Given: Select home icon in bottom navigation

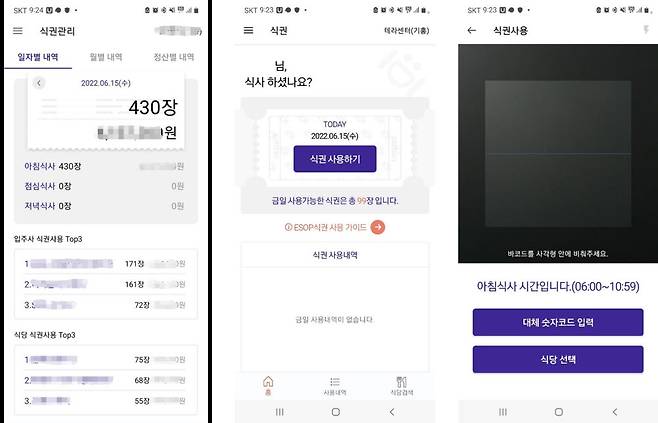Looking at the screenshot, I should click(268, 386).
